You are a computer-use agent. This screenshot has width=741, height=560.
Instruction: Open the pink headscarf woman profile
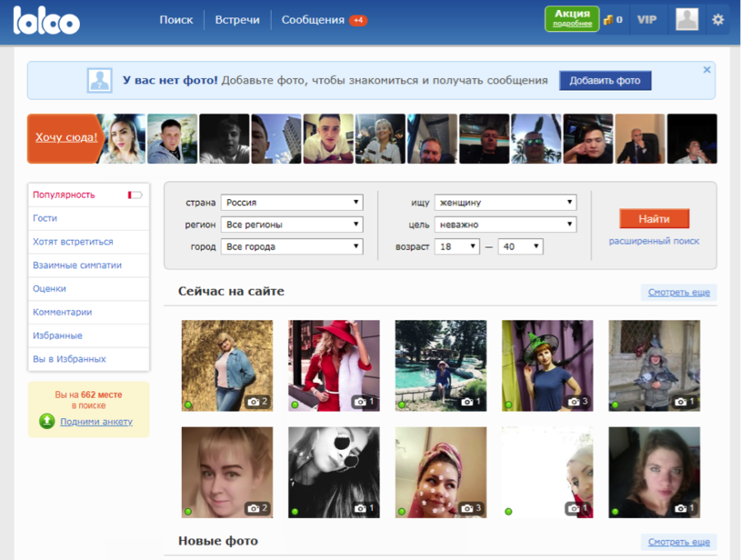tap(441, 472)
